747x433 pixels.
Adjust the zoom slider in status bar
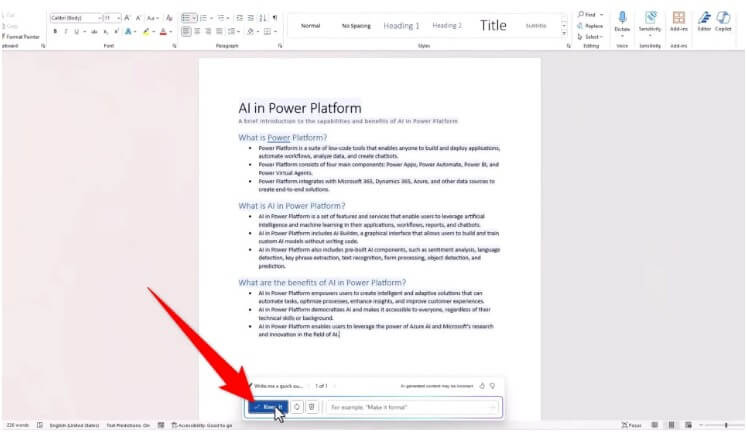point(726,425)
